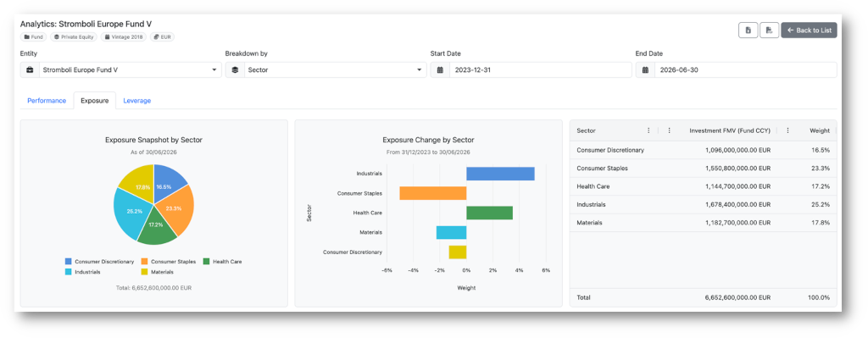Image resolution: width=868 pixels, height=338 pixels.
Task: Expand the Entity dropdown
Action: 130,70
